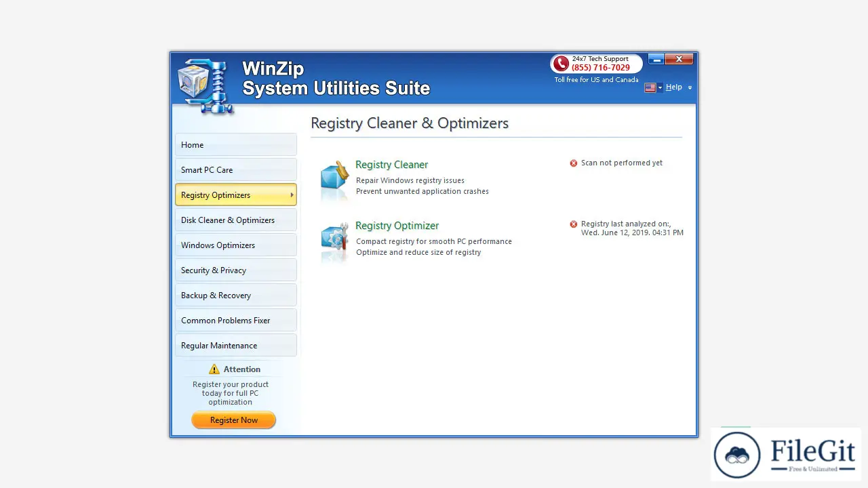Click the Register Now button

(x=234, y=420)
